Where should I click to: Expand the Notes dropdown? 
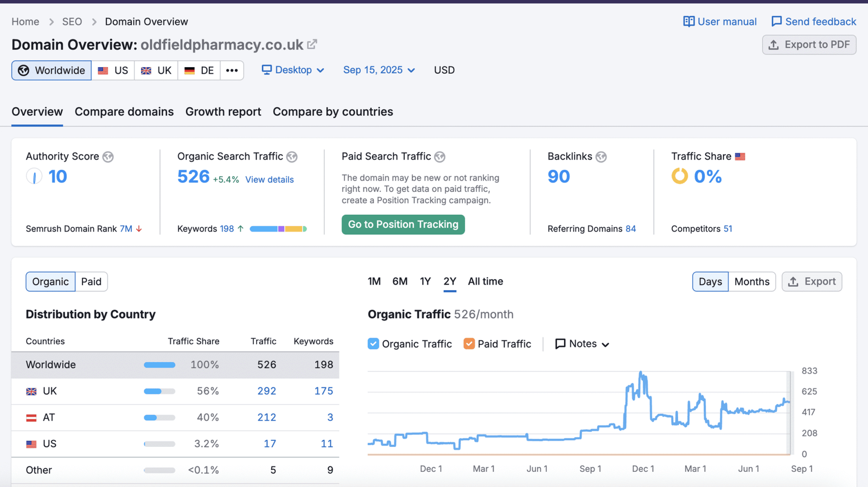(582, 344)
